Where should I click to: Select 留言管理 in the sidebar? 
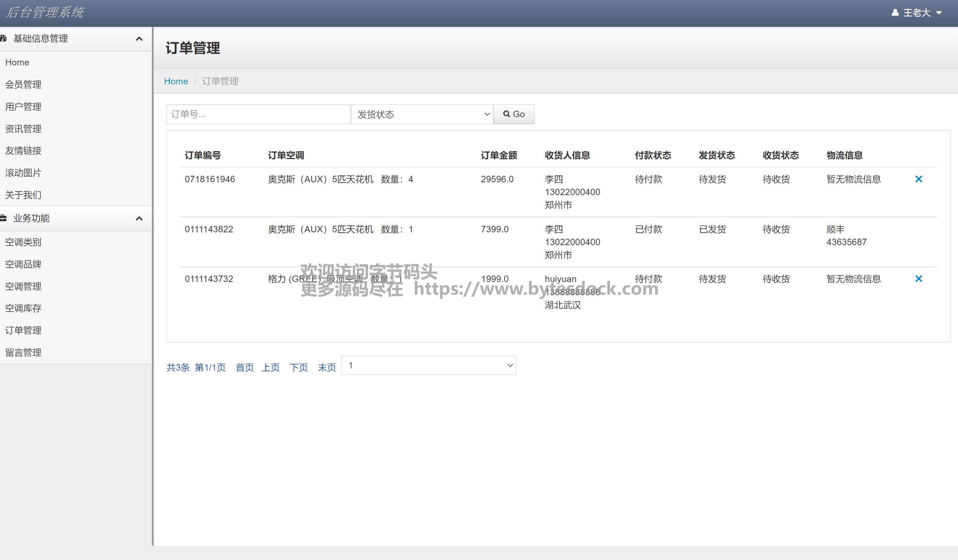tap(23, 352)
